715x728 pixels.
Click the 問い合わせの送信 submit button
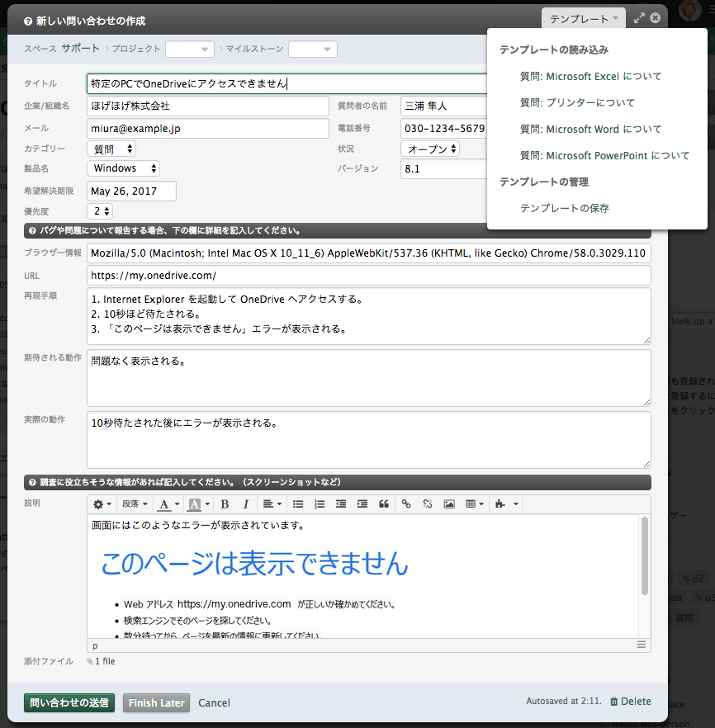69,703
